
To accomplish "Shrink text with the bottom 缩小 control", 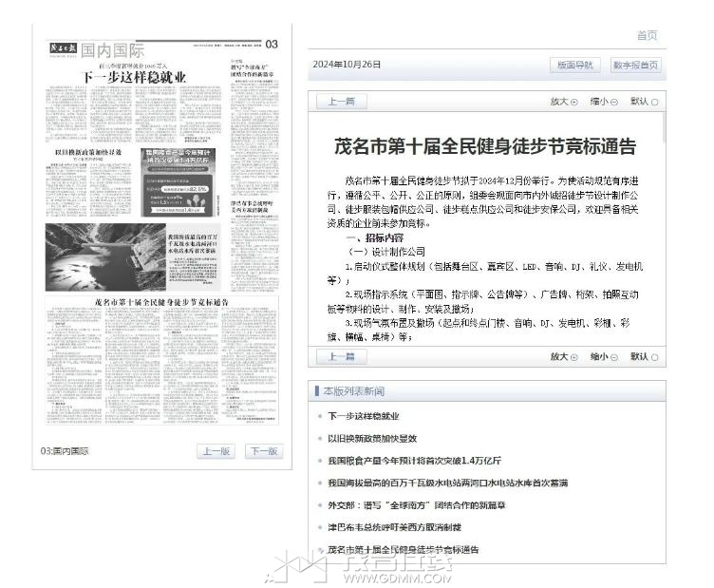I will (x=604, y=356).
